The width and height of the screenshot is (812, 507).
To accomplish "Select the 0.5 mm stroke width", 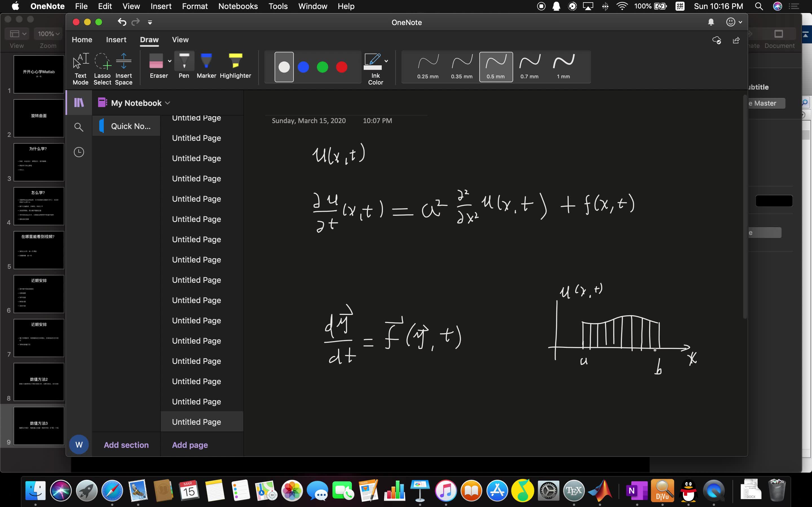I will [x=496, y=66].
